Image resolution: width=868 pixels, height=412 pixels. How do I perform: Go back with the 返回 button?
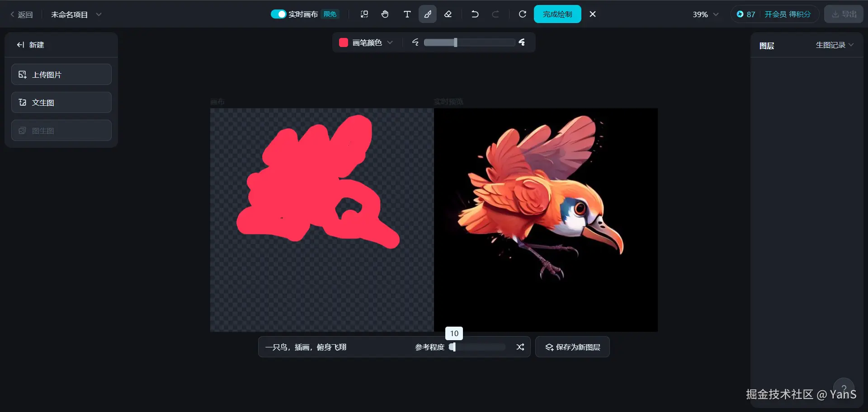pyautogui.click(x=22, y=14)
